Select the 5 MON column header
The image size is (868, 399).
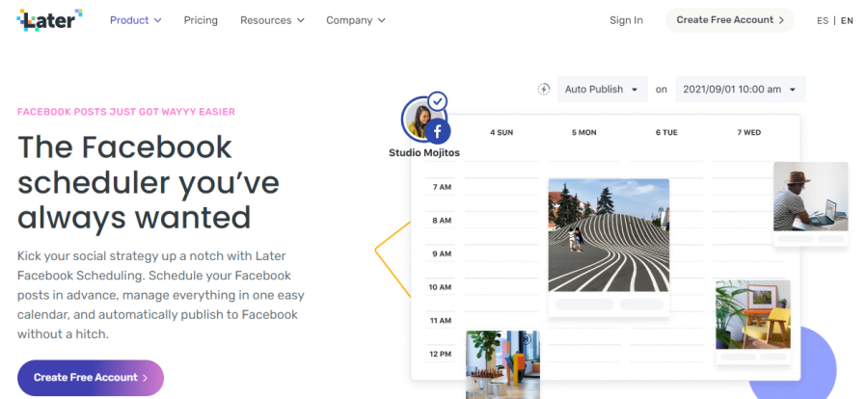(x=584, y=132)
